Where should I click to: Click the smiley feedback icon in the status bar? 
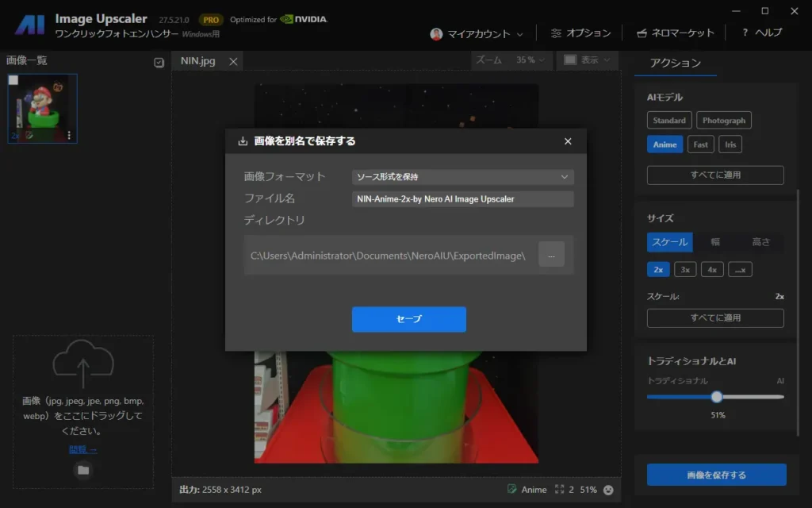pos(608,490)
